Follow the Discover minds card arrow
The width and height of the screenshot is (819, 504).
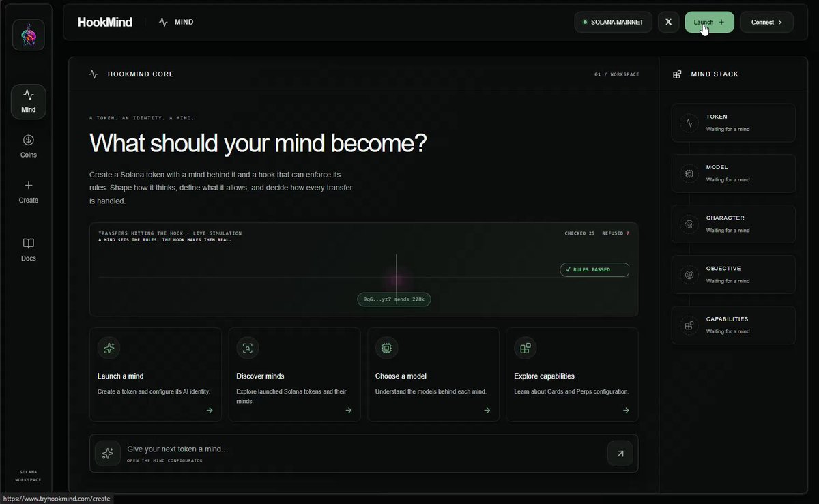coord(349,411)
